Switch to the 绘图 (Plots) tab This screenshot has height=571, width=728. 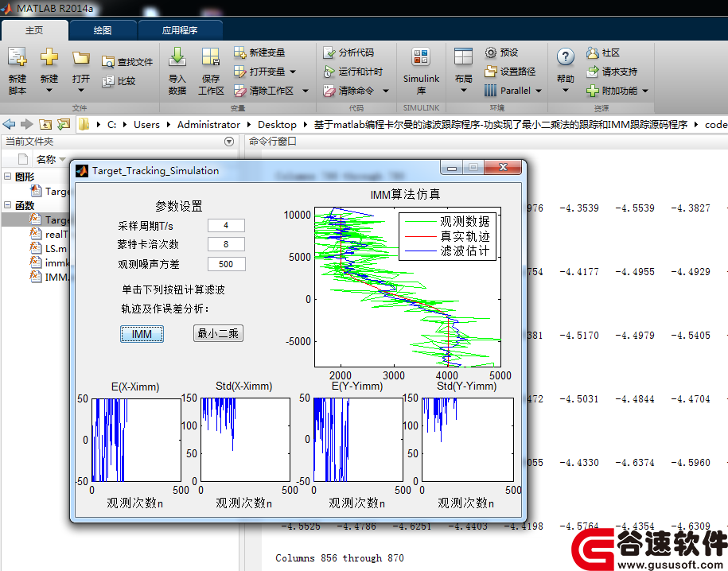[103, 31]
